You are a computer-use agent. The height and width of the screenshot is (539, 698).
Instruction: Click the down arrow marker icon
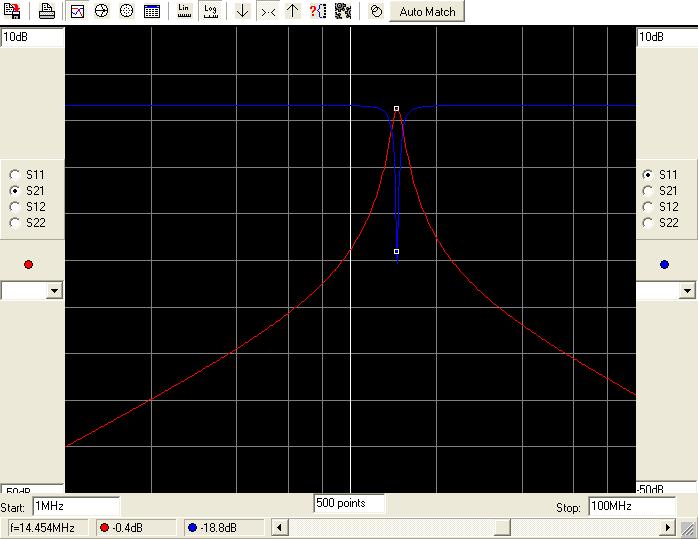[242, 12]
